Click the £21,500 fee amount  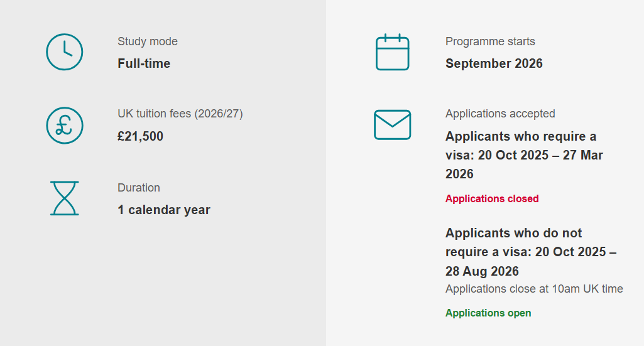coord(140,136)
